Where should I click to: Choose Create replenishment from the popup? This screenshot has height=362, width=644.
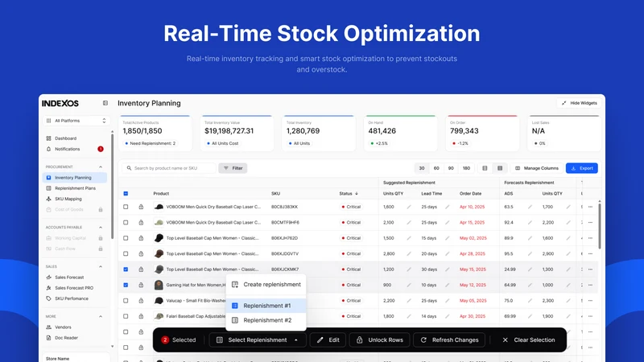(266, 285)
